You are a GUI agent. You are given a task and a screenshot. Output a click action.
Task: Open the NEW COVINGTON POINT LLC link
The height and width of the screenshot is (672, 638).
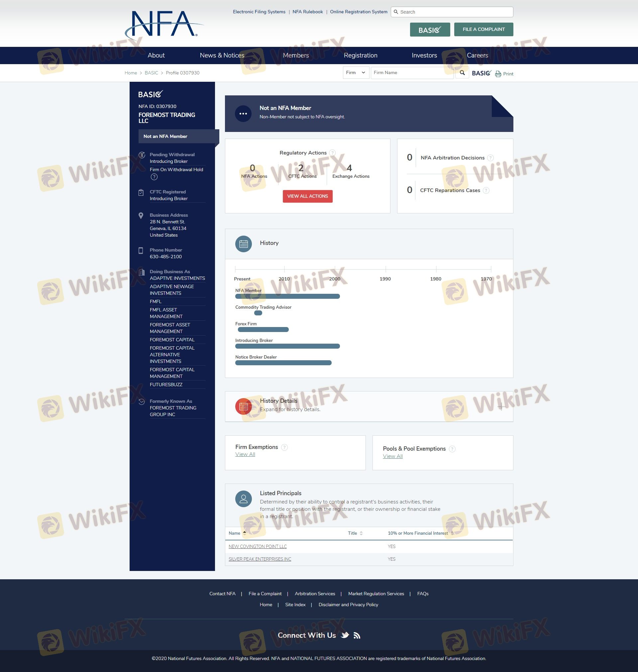pyautogui.click(x=258, y=546)
